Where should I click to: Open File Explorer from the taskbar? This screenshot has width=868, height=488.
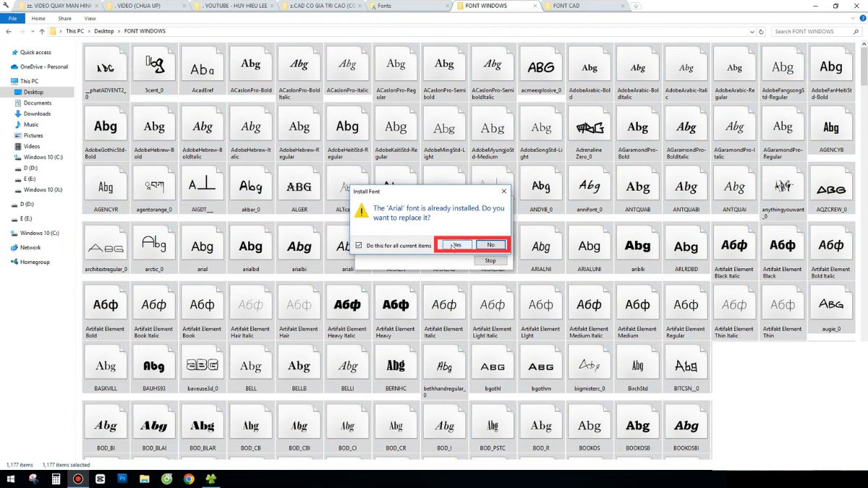pyautogui.click(x=145, y=479)
